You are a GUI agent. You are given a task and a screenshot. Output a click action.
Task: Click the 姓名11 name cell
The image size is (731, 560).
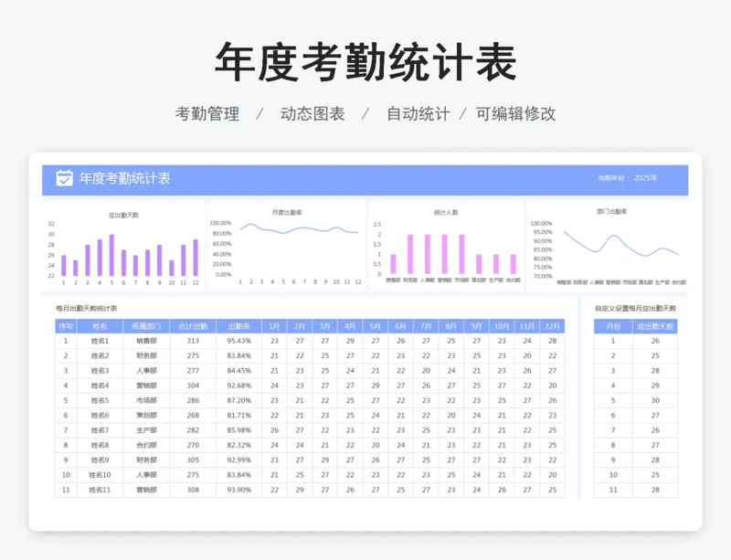click(100, 491)
